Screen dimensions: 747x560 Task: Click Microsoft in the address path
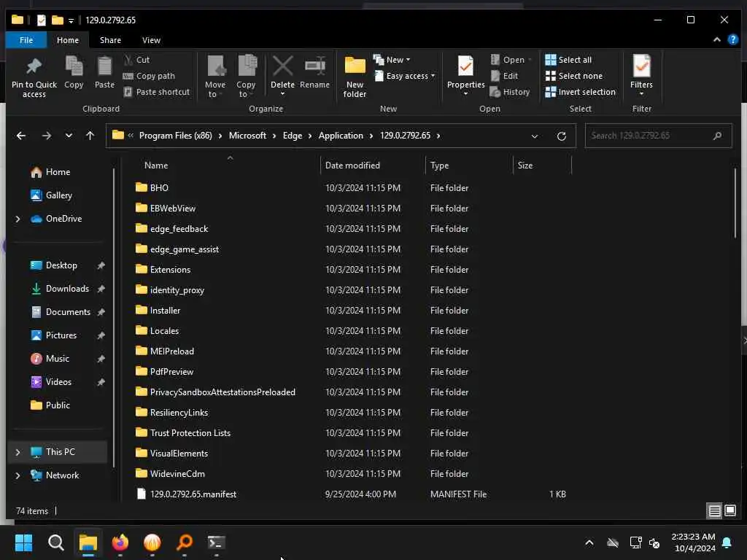tap(247, 136)
